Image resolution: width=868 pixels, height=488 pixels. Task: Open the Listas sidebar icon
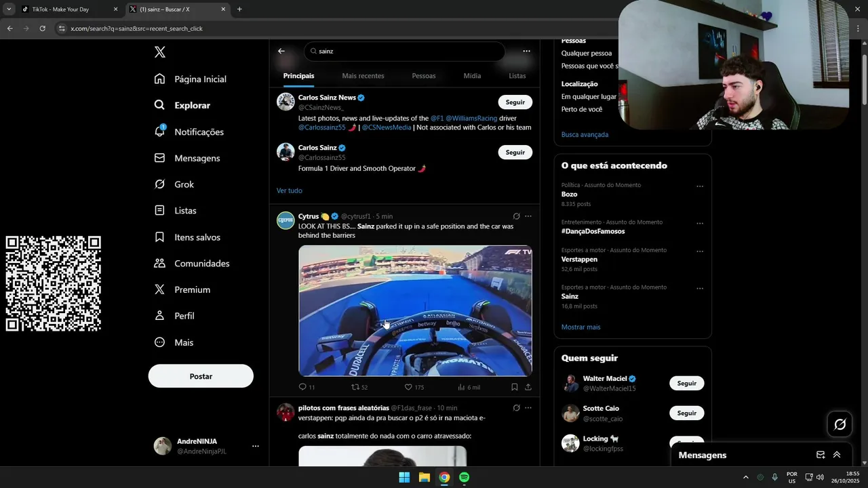point(159,211)
